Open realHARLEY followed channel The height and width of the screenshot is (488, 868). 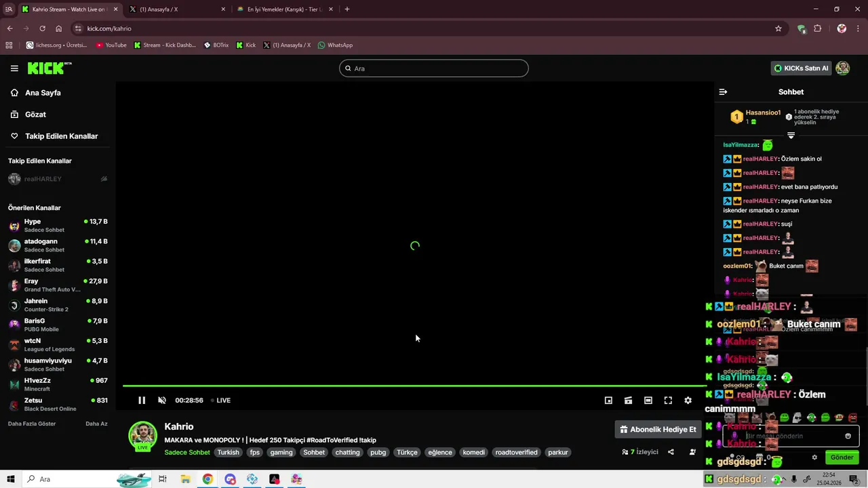point(58,179)
